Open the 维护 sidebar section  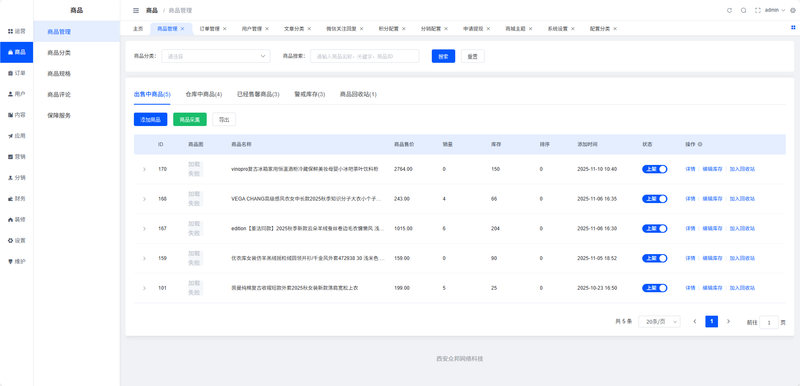17,261
